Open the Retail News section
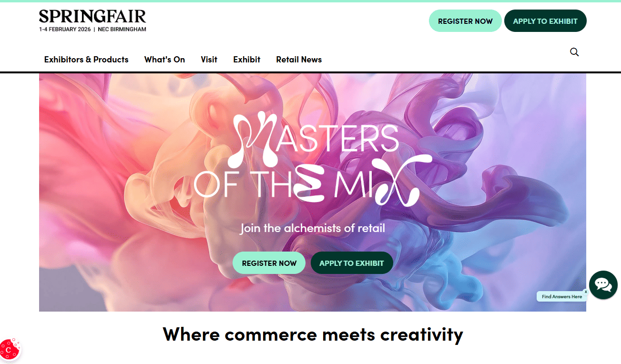 [299, 60]
